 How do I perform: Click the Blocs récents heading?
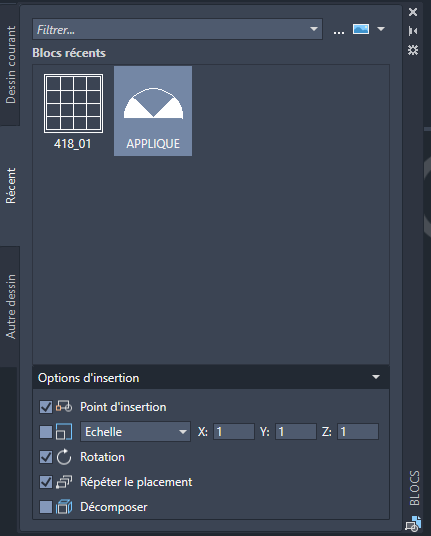[x=69, y=53]
